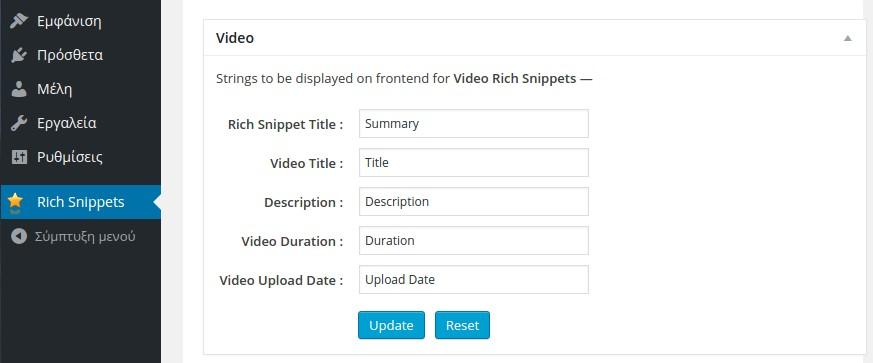Viewport: 873px width, 363px height.
Task: Click the Reset button
Action: [462, 325]
